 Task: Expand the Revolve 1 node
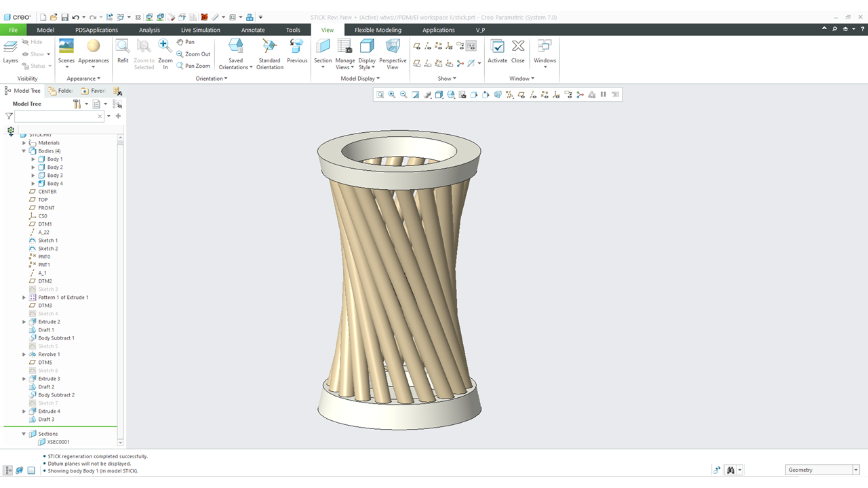click(24, 354)
